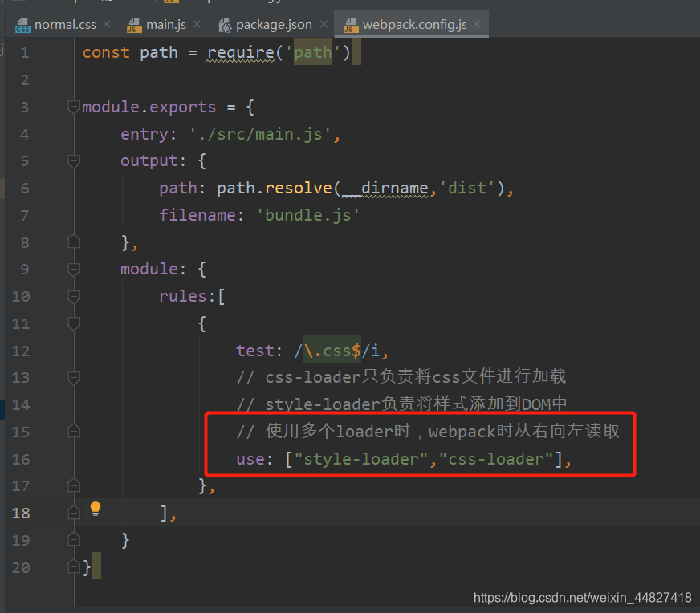Click the './src/main.js' entry string
The image size is (700, 613).
coord(261,134)
